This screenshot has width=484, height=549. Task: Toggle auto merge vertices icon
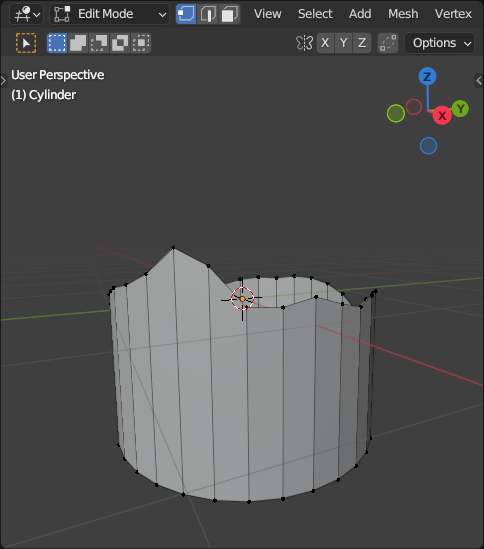pyautogui.click(x=388, y=43)
